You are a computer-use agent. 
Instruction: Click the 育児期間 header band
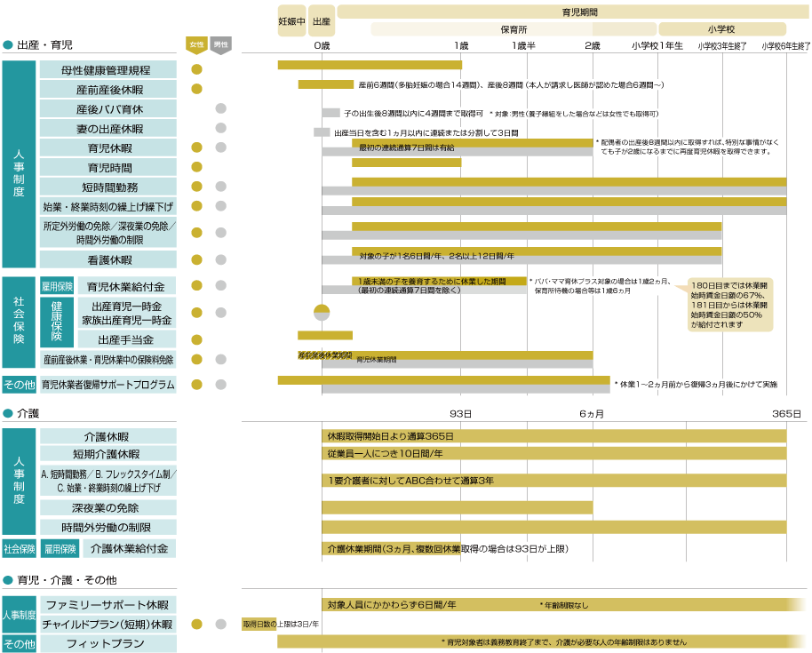(573, 12)
